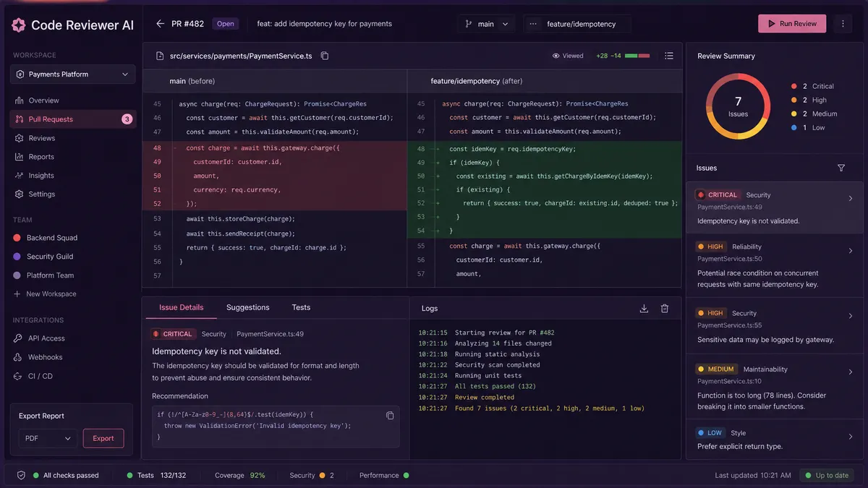Click the All checks passed status text
Viewport: 868px width, 488px height.
coord(71,475)
